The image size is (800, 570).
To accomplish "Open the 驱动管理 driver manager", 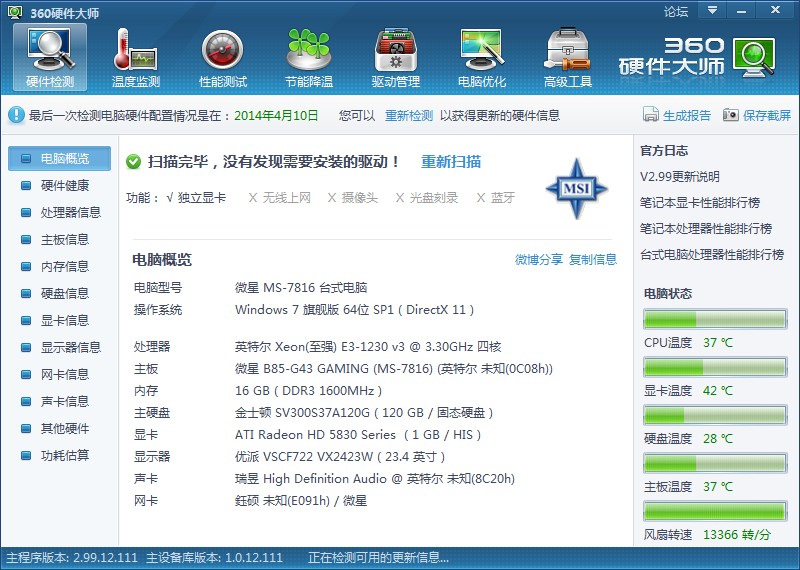I will (395, 57).
